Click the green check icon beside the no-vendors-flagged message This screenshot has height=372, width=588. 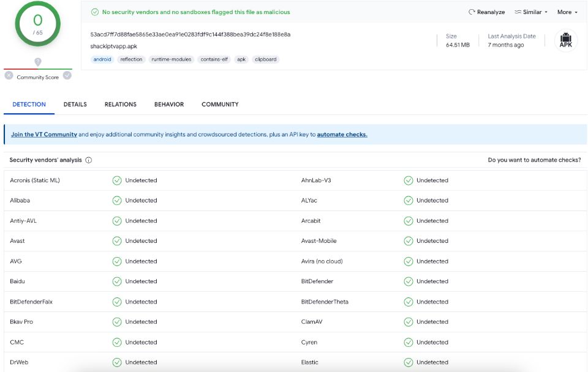tap(95, 12)
